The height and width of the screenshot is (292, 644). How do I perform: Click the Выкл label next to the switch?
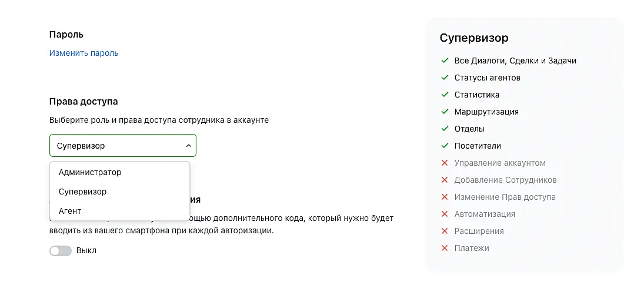(86, 251)
